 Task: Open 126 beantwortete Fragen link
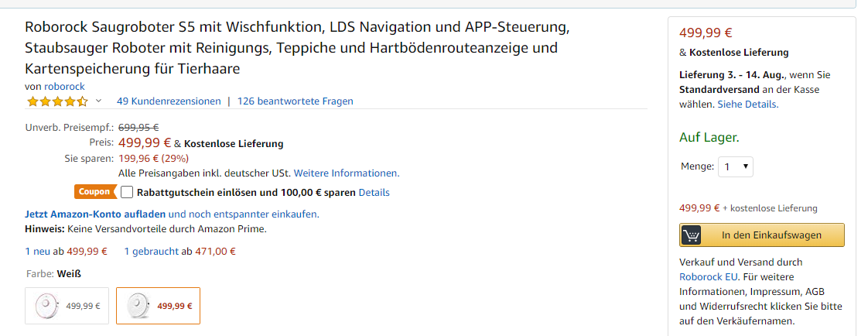tap(295, 101)
